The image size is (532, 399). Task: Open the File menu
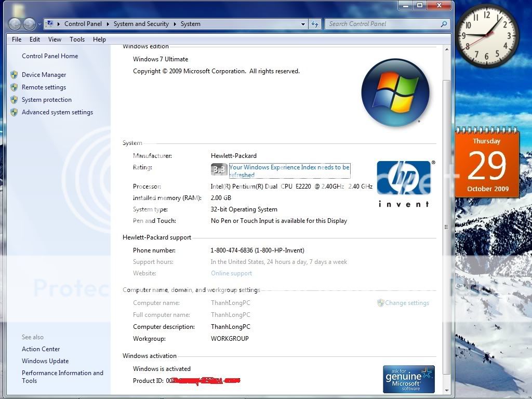pos(17,39)
